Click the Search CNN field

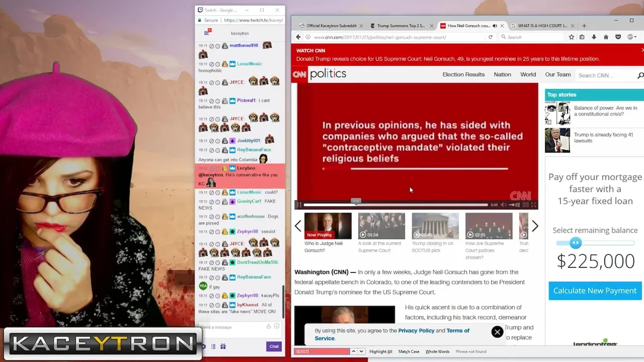(605, 75)
